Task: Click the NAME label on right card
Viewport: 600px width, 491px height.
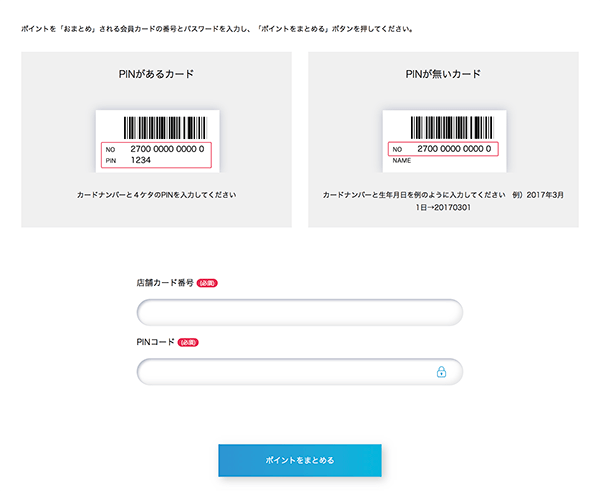Action: 401,161
